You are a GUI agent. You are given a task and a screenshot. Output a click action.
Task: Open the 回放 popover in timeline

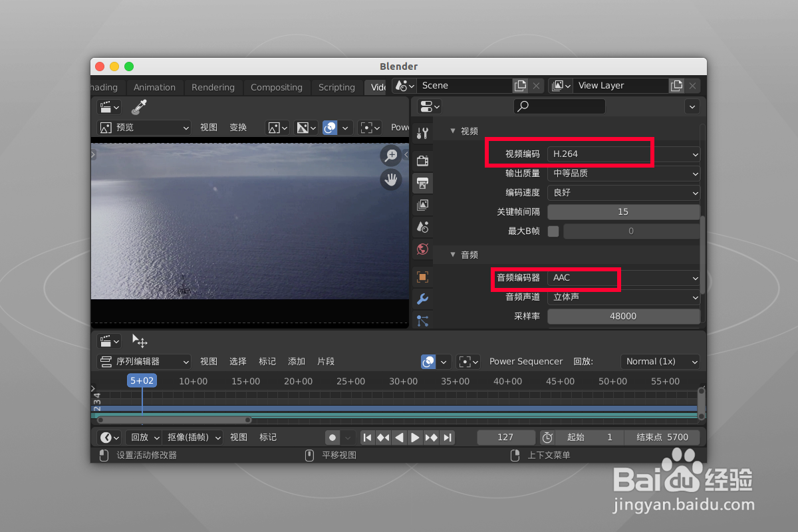[144, 437]
